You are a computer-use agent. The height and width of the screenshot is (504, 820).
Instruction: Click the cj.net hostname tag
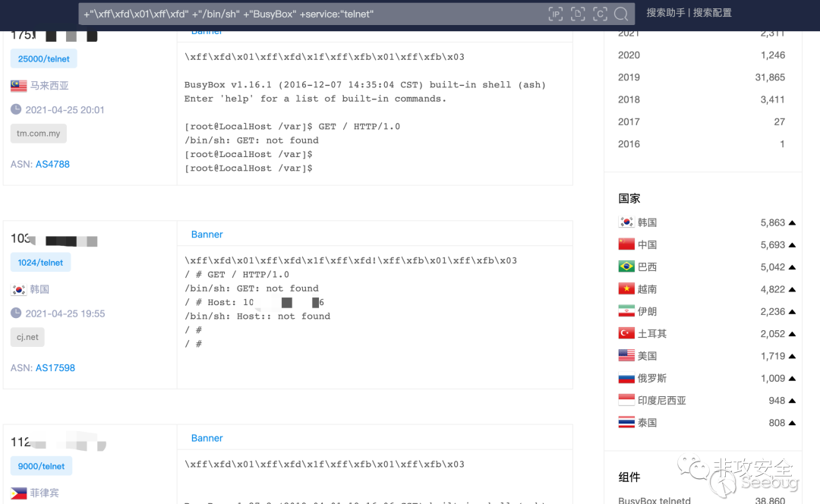click(x=28, y=337)
